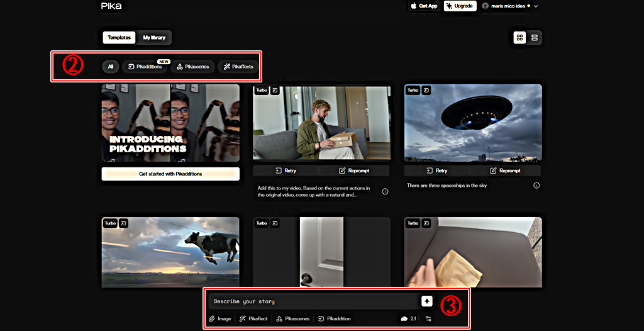644x331 pixels.
Task: Click the Turbo badge on the man with box video
Action: tap(262, 90)
